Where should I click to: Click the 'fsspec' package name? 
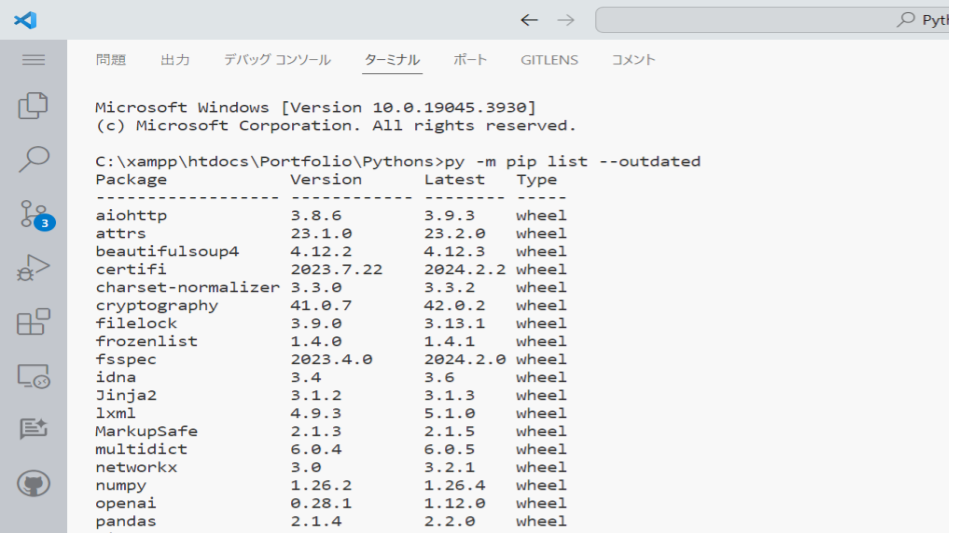tap(126, 359)
